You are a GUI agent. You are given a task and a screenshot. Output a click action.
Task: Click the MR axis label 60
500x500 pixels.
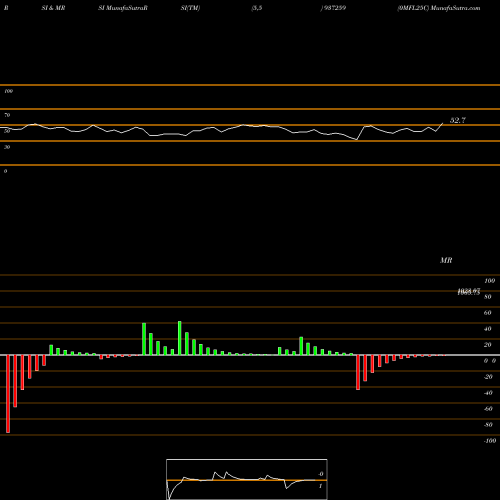click(x=487, y=313)
